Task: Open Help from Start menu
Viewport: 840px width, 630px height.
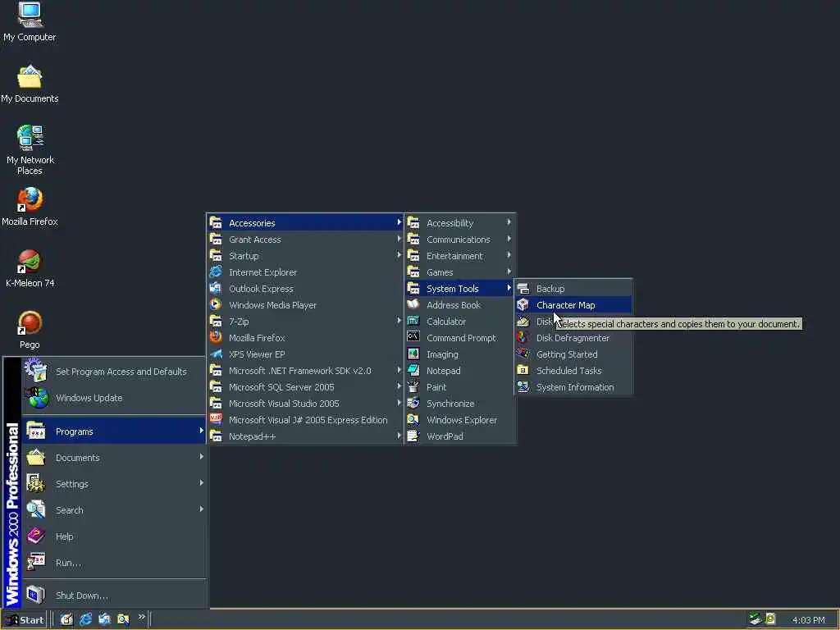Action: click(x=114, y=536)
